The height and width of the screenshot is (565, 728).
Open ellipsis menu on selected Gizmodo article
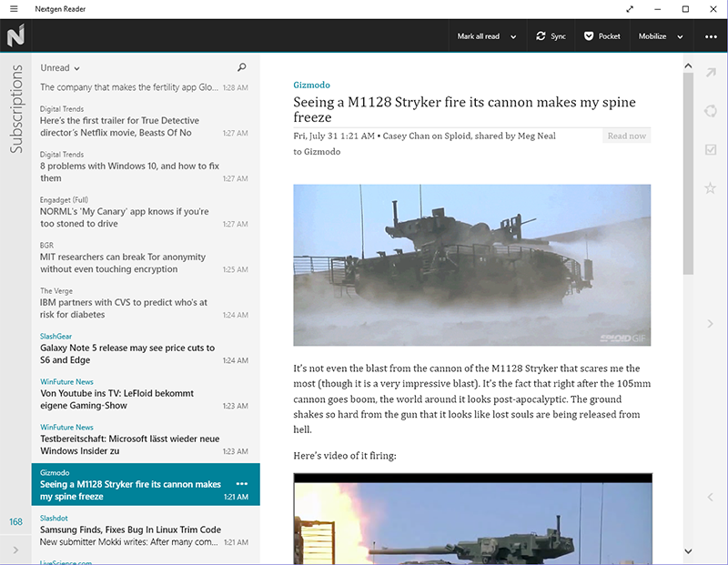(242, 483)
